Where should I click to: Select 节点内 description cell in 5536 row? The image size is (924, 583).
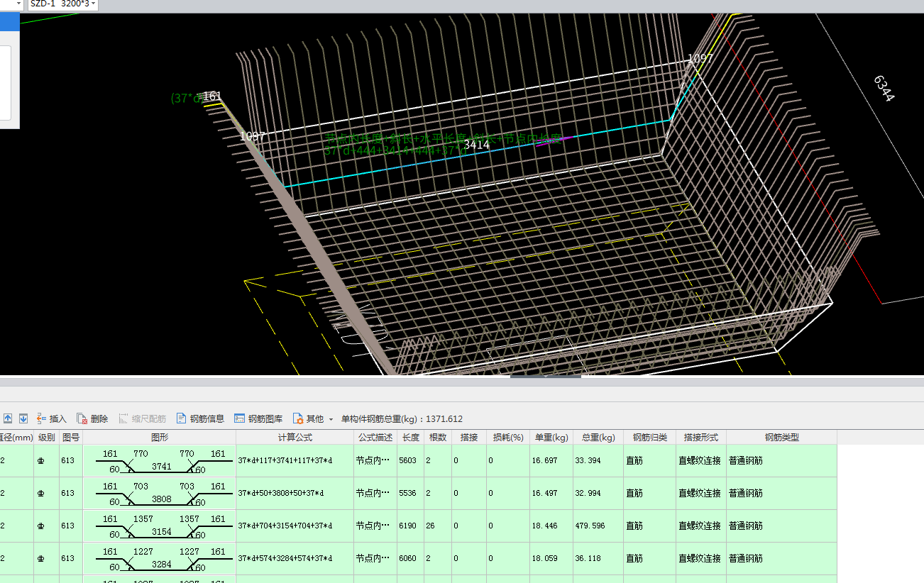coord(375,494)
